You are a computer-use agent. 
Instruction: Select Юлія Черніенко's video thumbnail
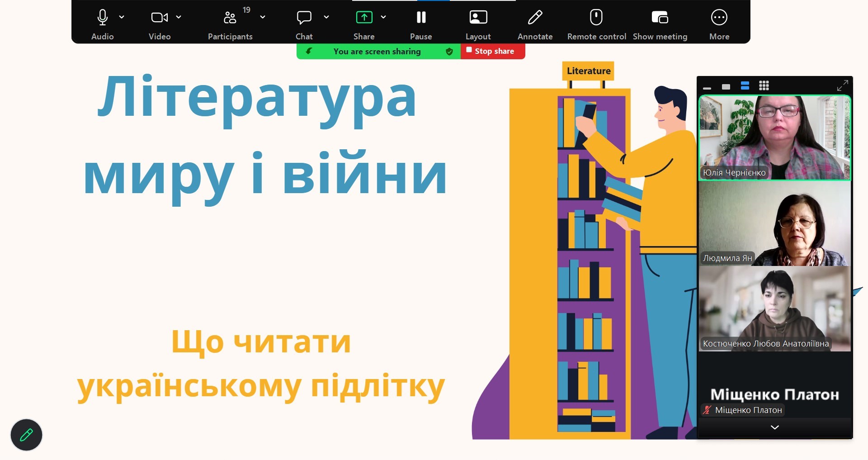click(x=774, y=138)
